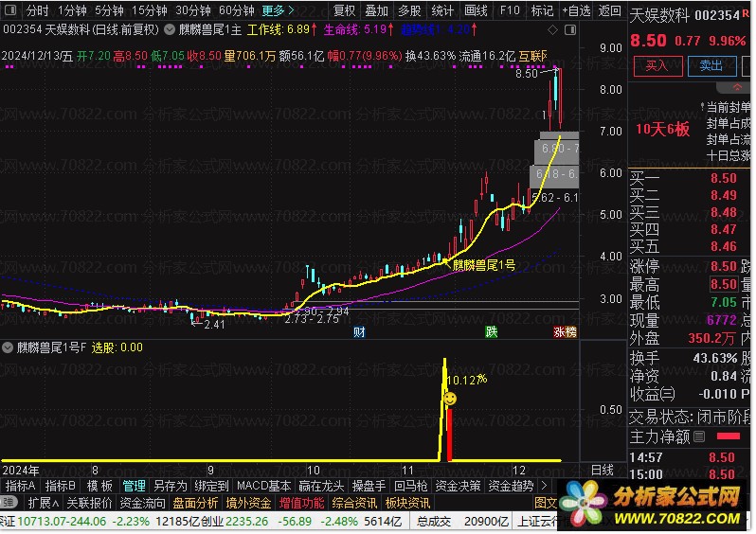
Task: Open sub-indicator dropdown beside 麒麟兽尾1号F
Action: (8, 347)
